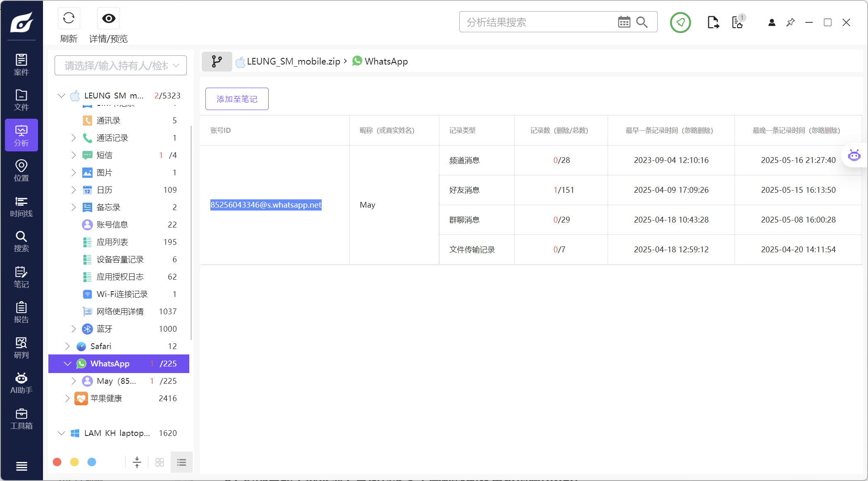
Task: Open the Notes (笔记) sidebar tab
Action: pyautogui.click(x=21, y=277)
